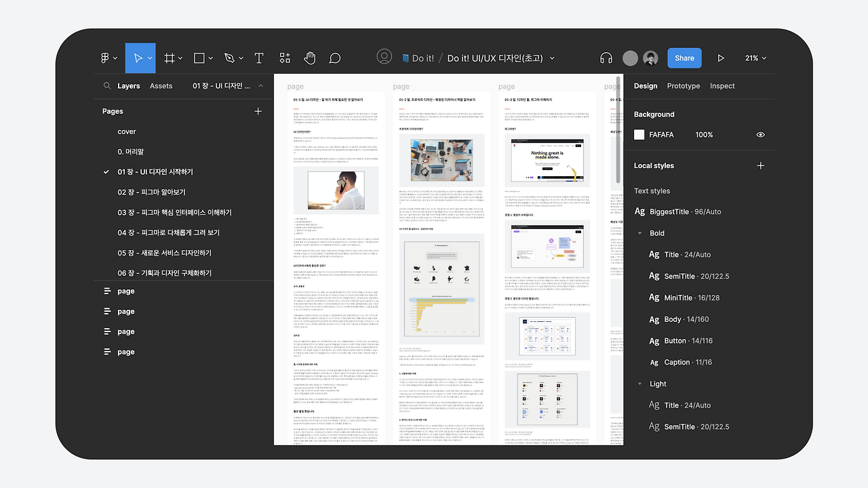Select the Move tool
Screen dimensions: 868x488
[138, 58]
